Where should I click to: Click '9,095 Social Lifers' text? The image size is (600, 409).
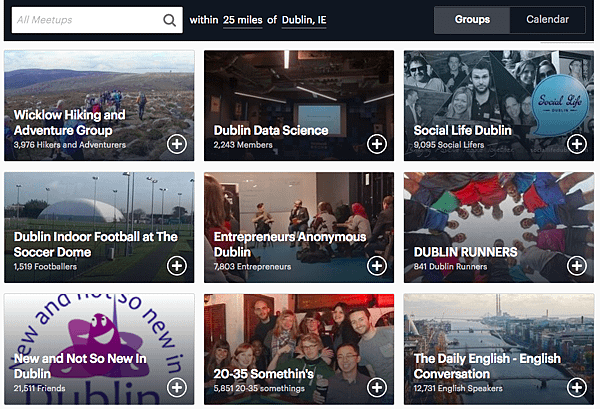point(449,145)
